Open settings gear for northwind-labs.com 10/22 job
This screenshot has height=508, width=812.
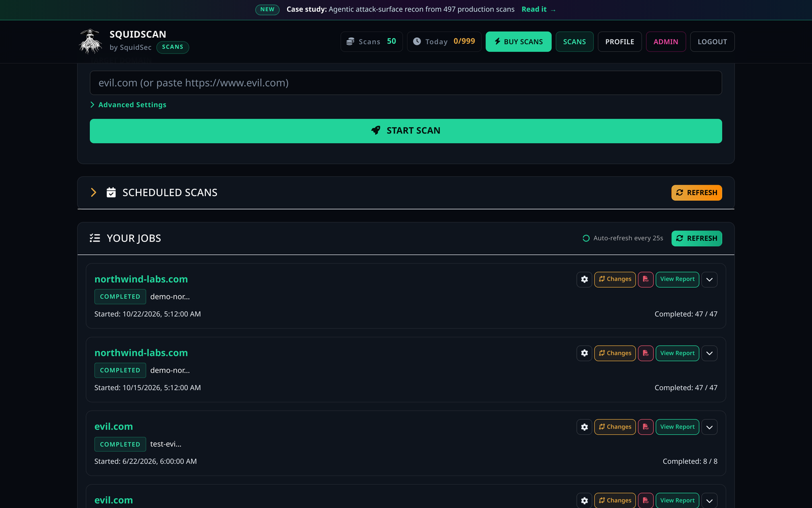584,279
